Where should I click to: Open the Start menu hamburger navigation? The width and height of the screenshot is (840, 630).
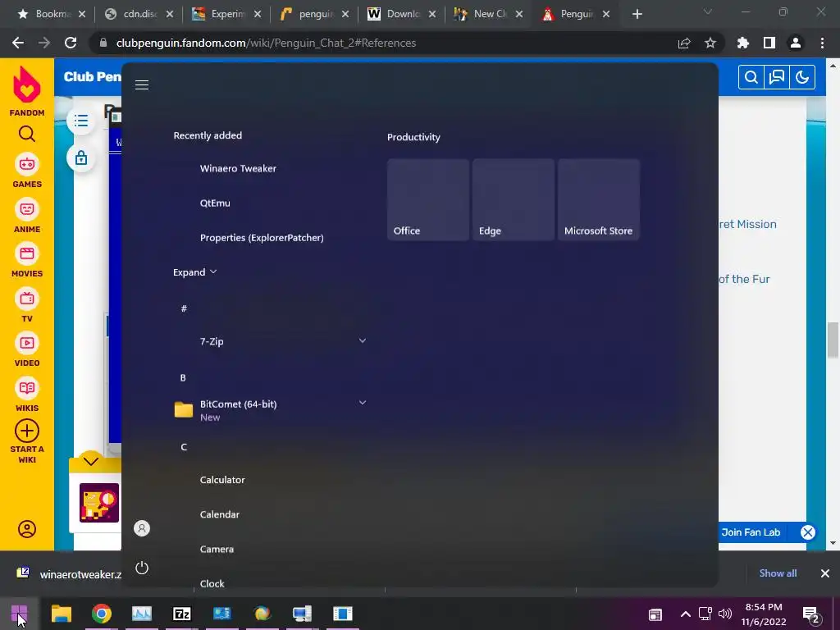tap(142, 85)
